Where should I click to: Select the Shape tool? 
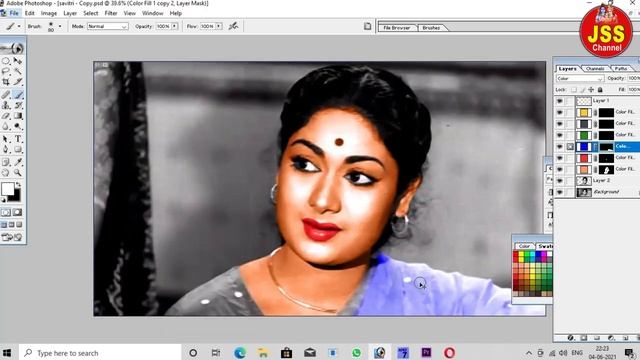coord(18,150)
